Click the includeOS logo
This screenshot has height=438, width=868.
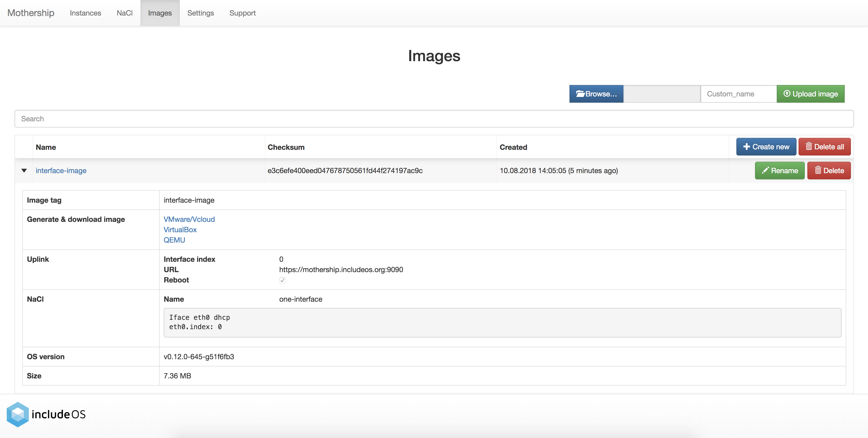pos(46,414)
